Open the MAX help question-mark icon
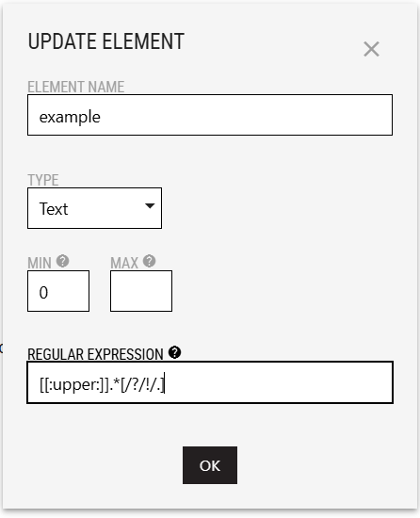Screen dimensions: 420x518 pos(149,261)
